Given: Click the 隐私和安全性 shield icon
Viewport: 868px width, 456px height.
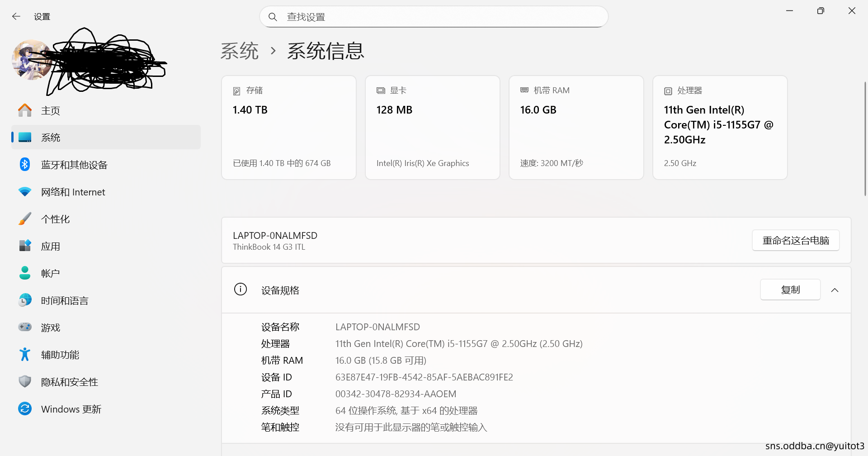Looking at the screenshot, I should click(x=25, y=382).
